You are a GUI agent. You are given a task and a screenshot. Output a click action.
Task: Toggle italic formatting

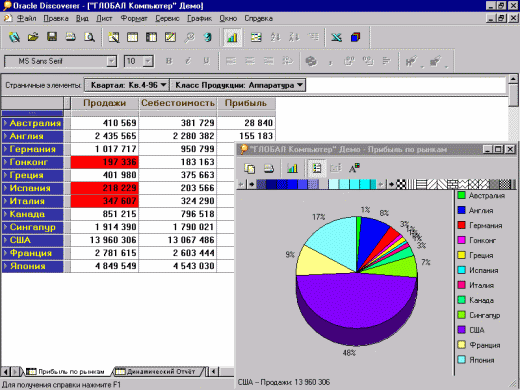188,61
